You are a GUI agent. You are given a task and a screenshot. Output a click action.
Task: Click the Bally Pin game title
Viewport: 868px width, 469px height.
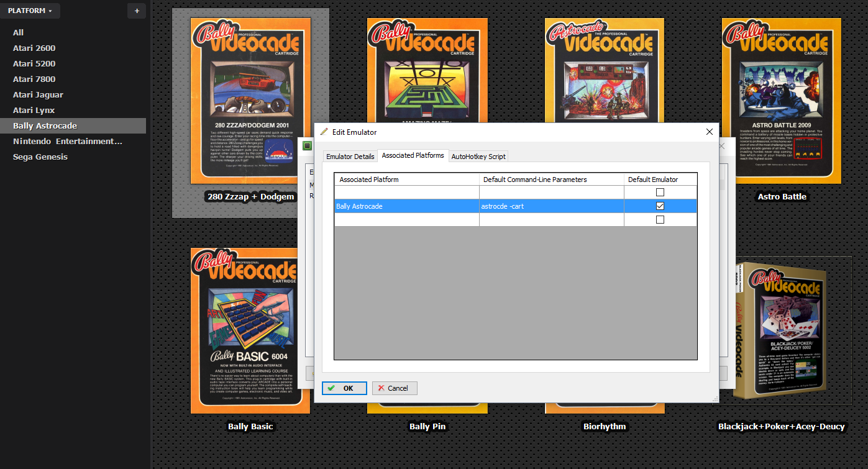pyautogui.click(x=427, y=426)
